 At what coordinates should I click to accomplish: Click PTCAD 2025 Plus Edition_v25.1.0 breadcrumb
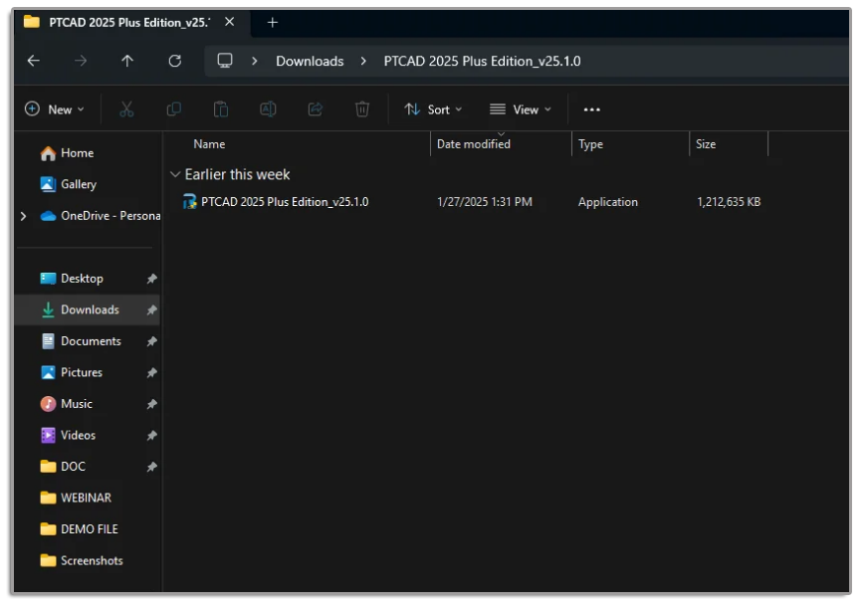(x=482, y=61)
